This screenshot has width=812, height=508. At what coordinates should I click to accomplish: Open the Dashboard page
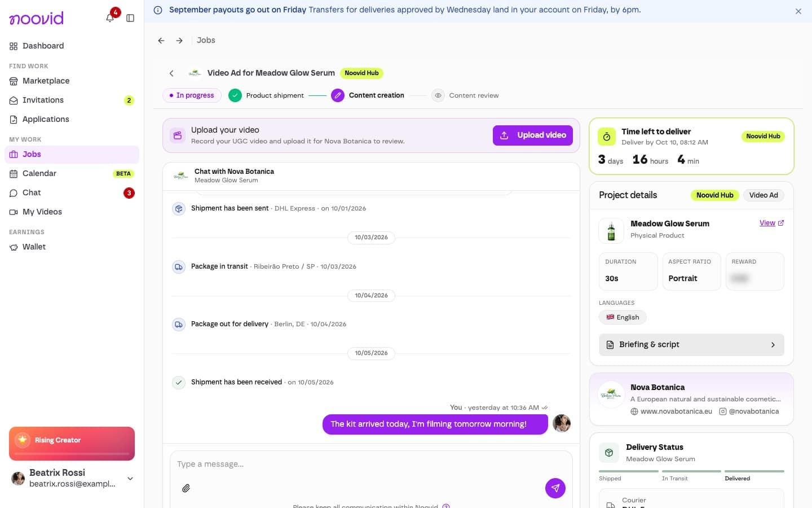coord(72,46)
